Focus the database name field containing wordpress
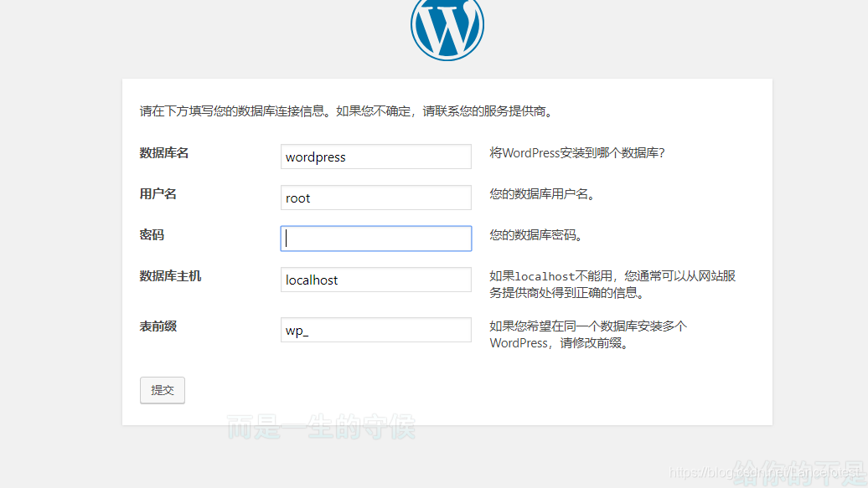Image resolution: width=868 pixels, height=488 pixels. point(376,157)
